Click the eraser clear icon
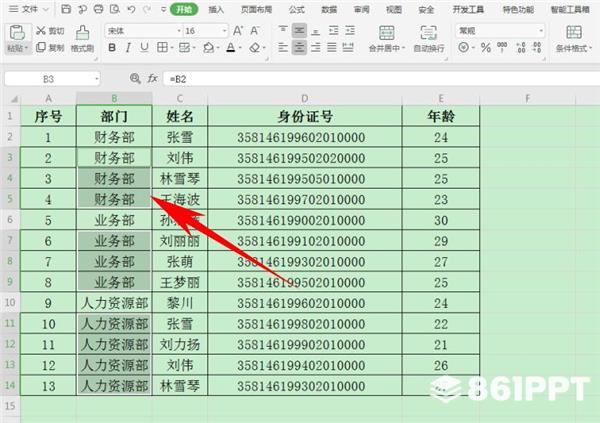Image resolution: width=600 pixels, height=423 pixels. 254,47
